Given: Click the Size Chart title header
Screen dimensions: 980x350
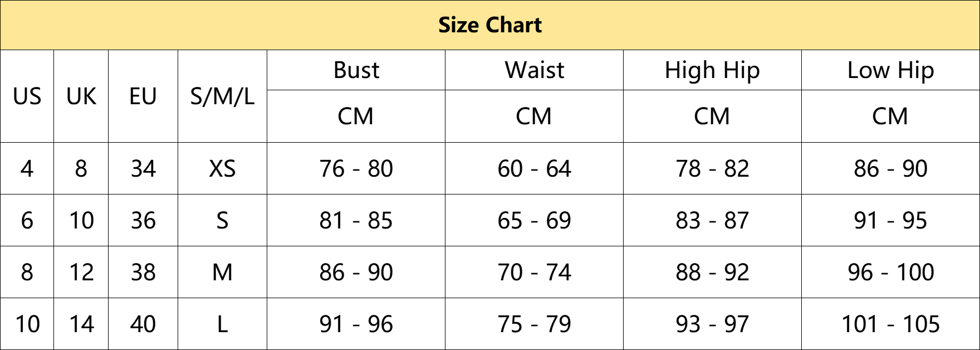Looking at the screenshot, I should [490, 25].
